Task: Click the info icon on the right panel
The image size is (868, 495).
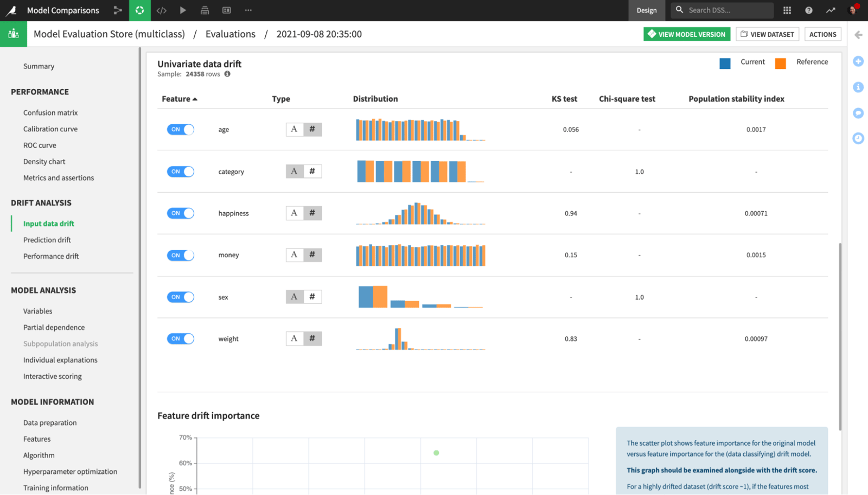Action: click(858, 87)
